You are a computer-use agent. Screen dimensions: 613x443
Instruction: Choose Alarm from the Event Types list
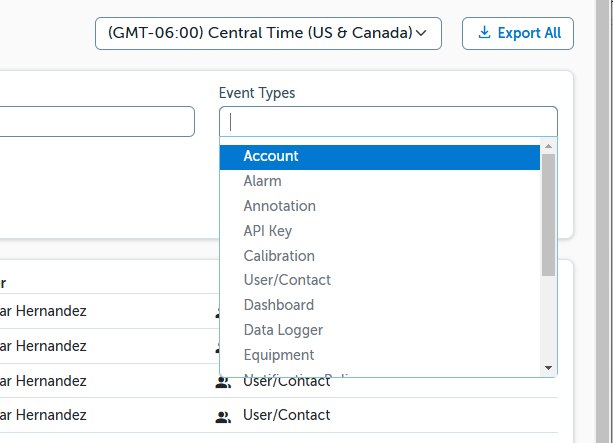pyautogui.click(x=262, y=181)
